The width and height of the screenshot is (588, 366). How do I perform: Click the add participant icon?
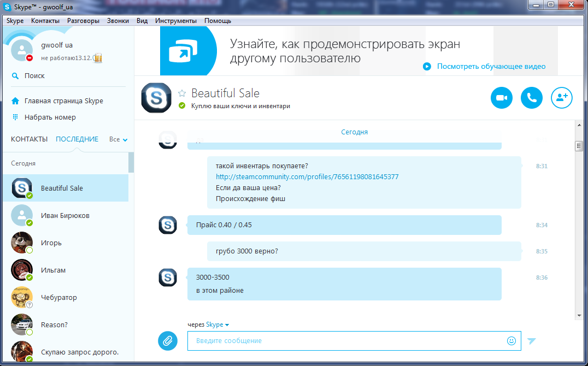click(561, 98)
